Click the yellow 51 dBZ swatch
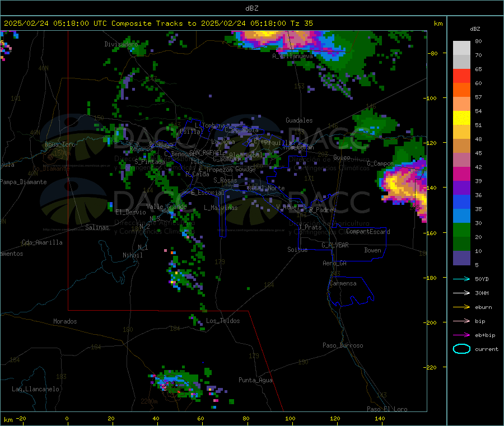Viewport: 504px width, 426px height. tap(461, 118)
